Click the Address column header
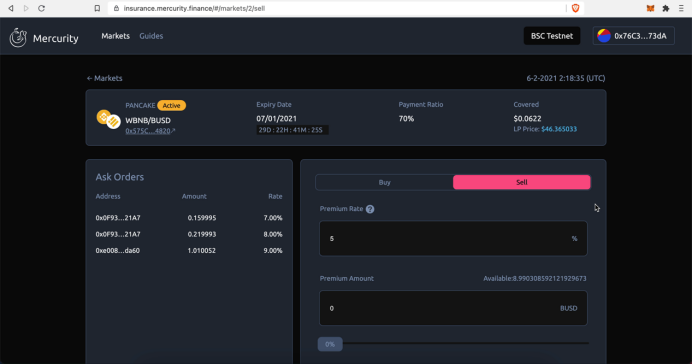The height and width of the screenshot is (364, 692). 108,196
